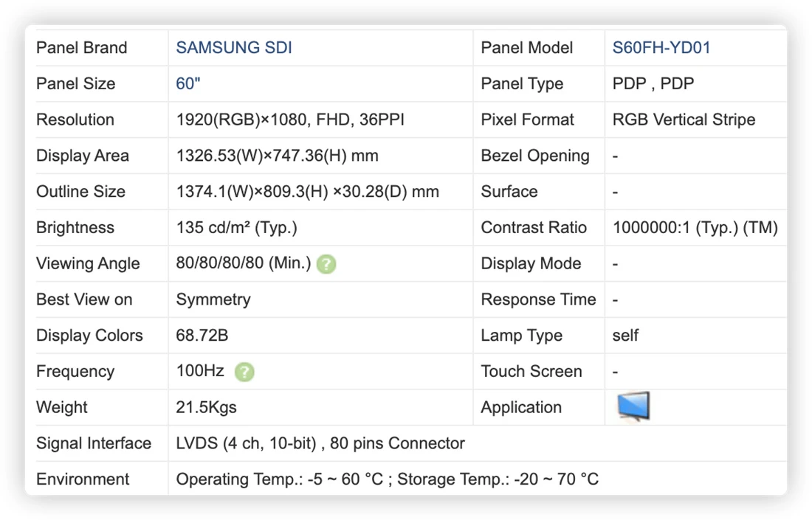
Task: Open the SAMSUNG SDI brand link
Action: point(234,48)
